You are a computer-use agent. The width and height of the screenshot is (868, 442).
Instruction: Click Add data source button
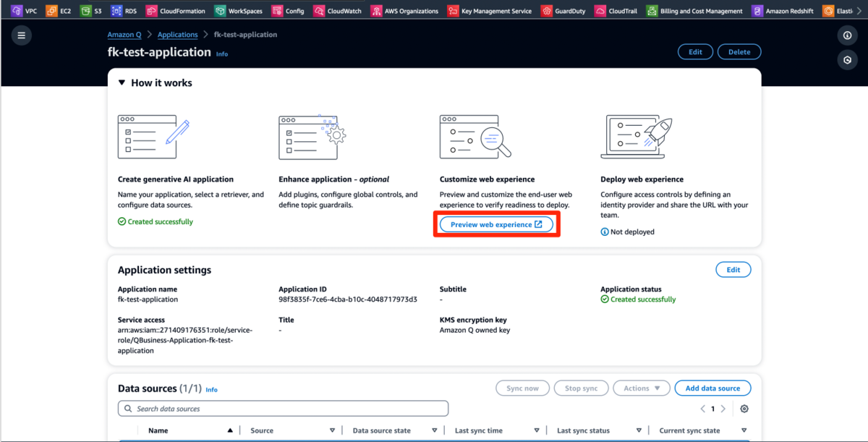(712, 388)
